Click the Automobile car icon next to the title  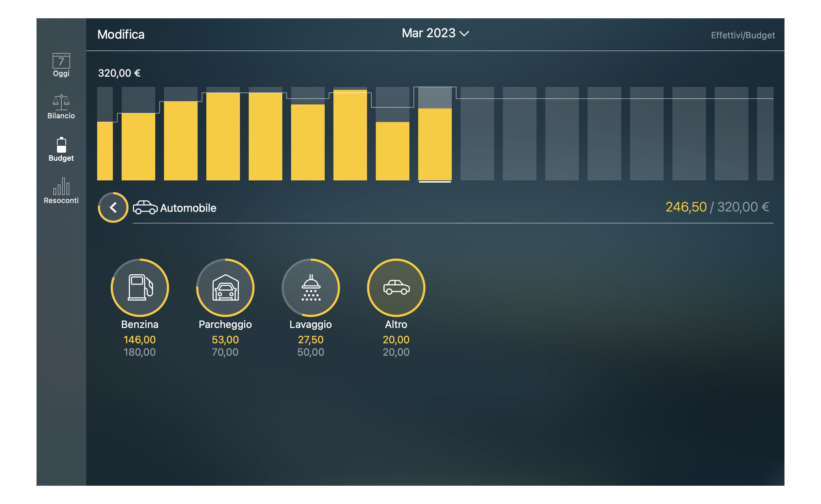146,207
